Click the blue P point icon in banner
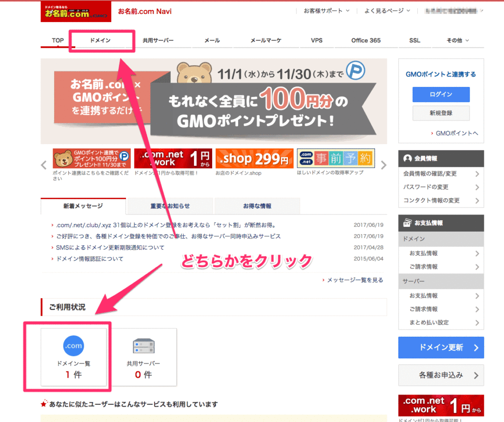Image resolution: width=504 pixels, height=422 pixels. pos(355,71)
